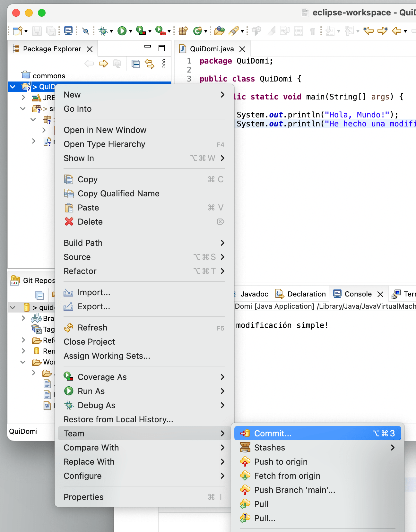Image resolution: width=416 pixels, height=532 pixels.
Task: Close the QuiDomi.java editor tab
Action: [x=242, y=49]
